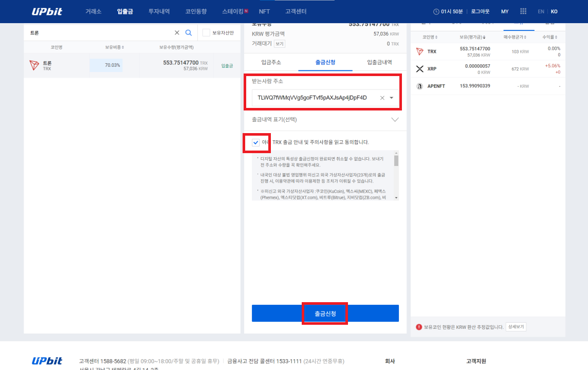Click the blue 출금신청 submit button
The width and height of the screenshot is (588, 370).
coord(325,313)
